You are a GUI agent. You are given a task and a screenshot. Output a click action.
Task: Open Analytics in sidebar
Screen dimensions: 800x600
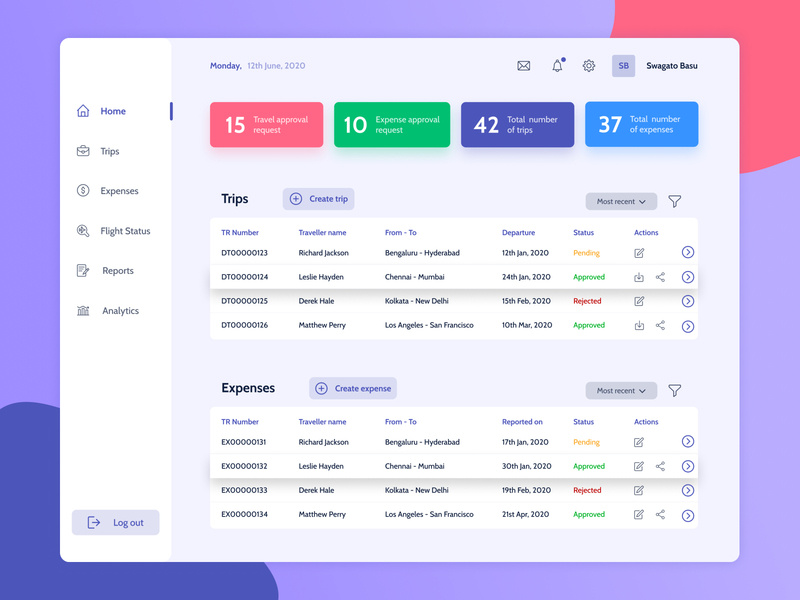point(108,311)
